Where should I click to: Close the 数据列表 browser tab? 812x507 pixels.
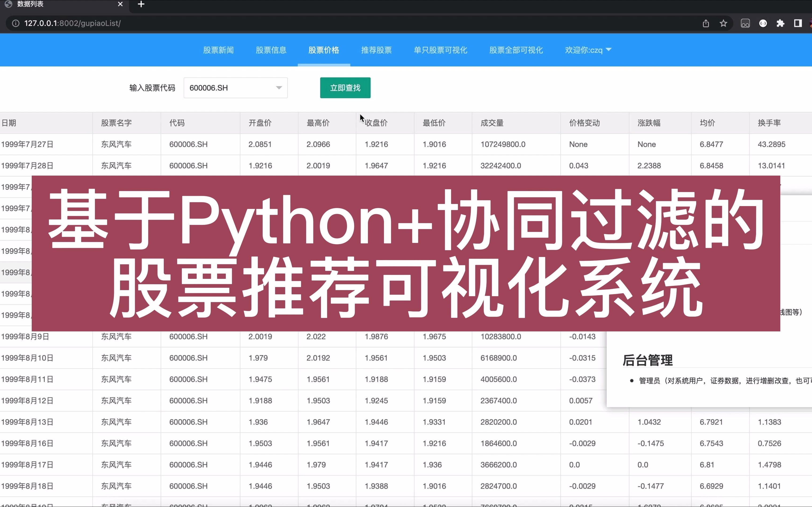pos(120,4)
